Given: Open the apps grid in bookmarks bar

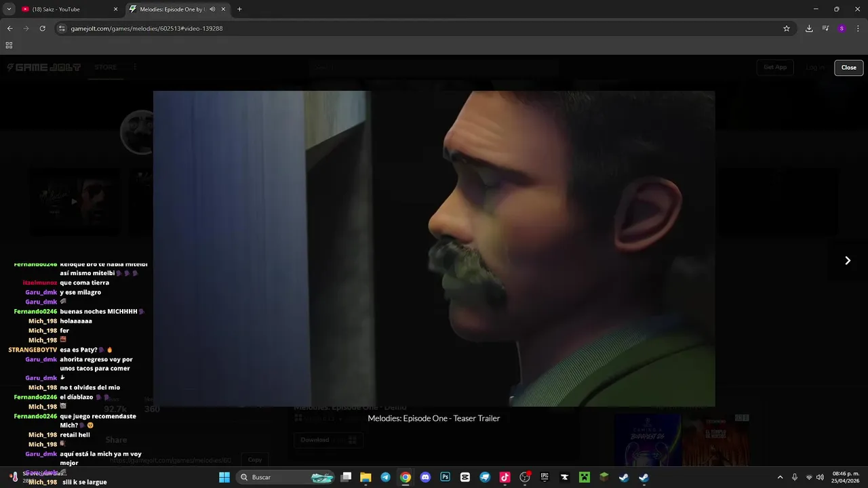Looking at the screenshot, I should 9,45.
